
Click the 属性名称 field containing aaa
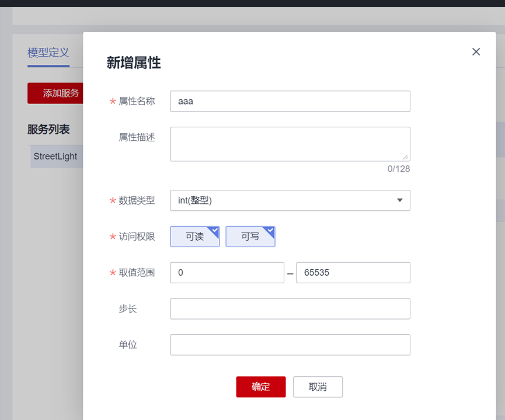[290, 101]
